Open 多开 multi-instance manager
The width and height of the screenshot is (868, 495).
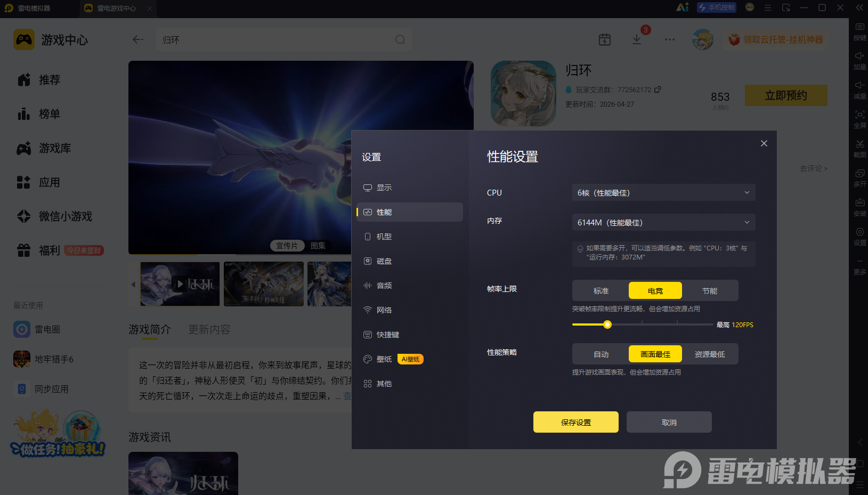tap(859, 178)
